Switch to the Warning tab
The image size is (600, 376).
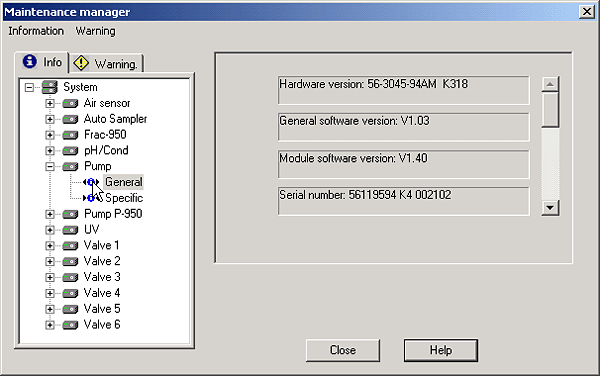(x=106, y=63)
